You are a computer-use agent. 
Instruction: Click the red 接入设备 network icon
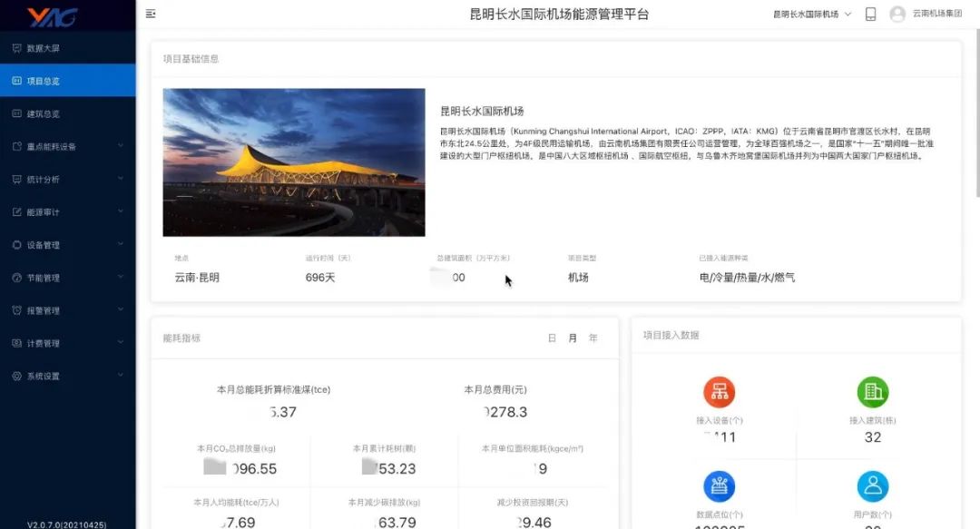click(720, 392)
